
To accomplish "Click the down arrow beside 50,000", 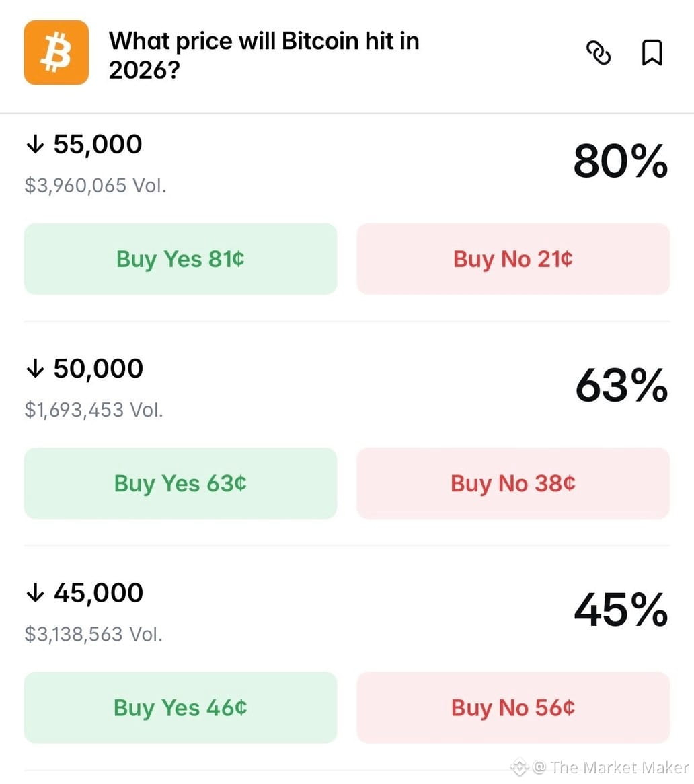I will (x=35, y=369).
